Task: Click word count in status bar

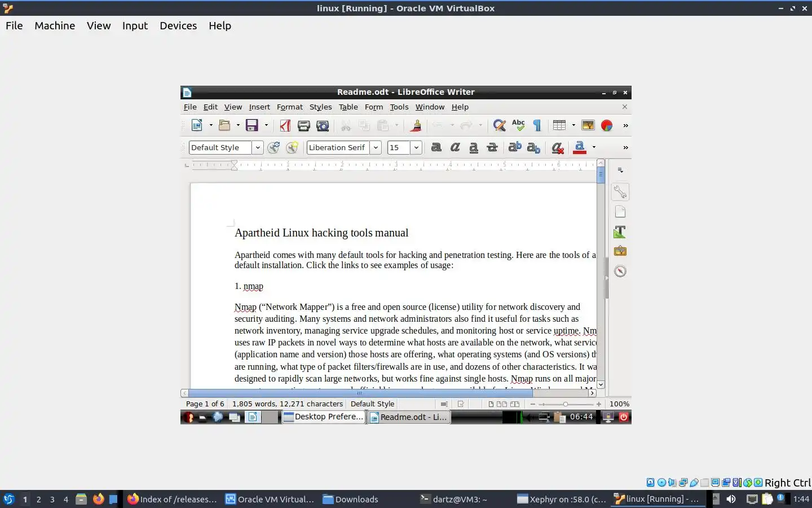Action: [x=288, y=404]
